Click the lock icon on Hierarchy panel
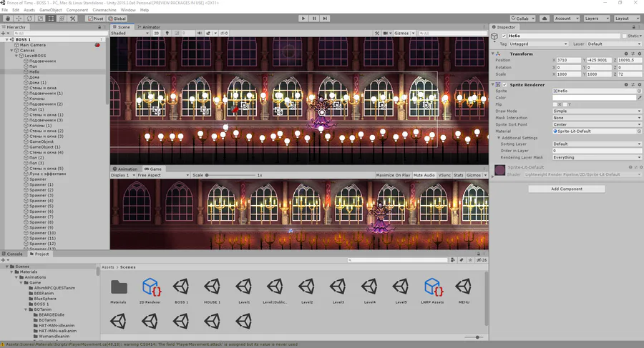Screen dimensions: 644x348 (x=99, y=27)
